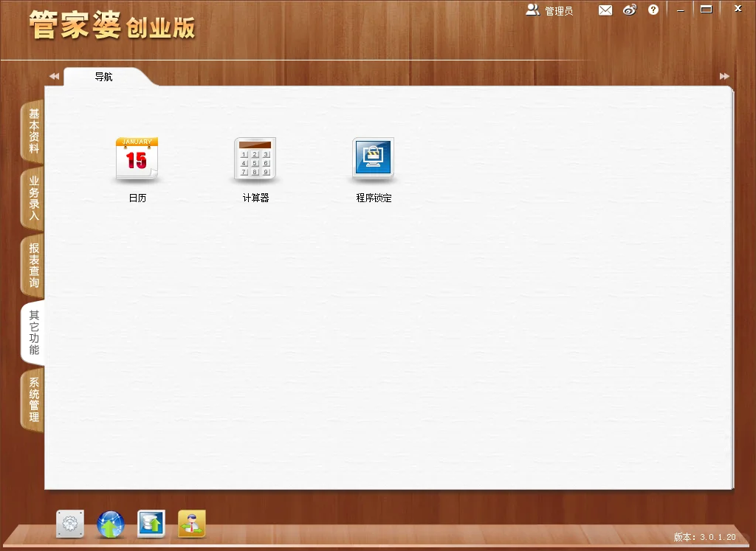This screenshot has width=756, height=551.
Task: Click the switch user icon in bottom dock
Action: click(191, 524)
